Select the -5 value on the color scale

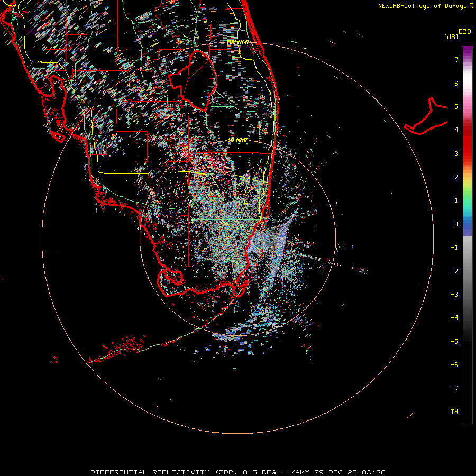[x=454, y=342]
